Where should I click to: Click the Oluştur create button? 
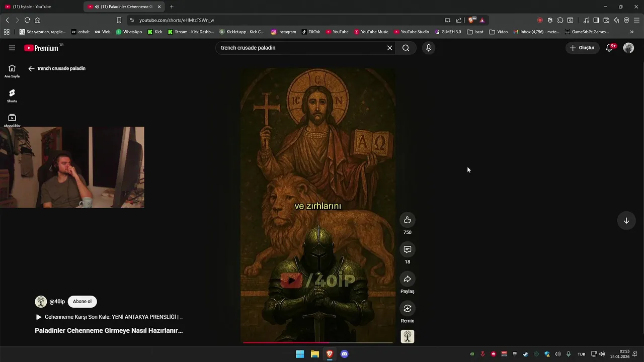point(582,48)
